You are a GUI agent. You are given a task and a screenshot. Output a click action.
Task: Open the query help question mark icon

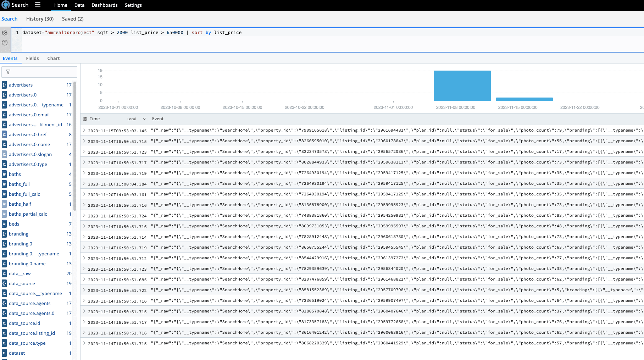(5, 43)
